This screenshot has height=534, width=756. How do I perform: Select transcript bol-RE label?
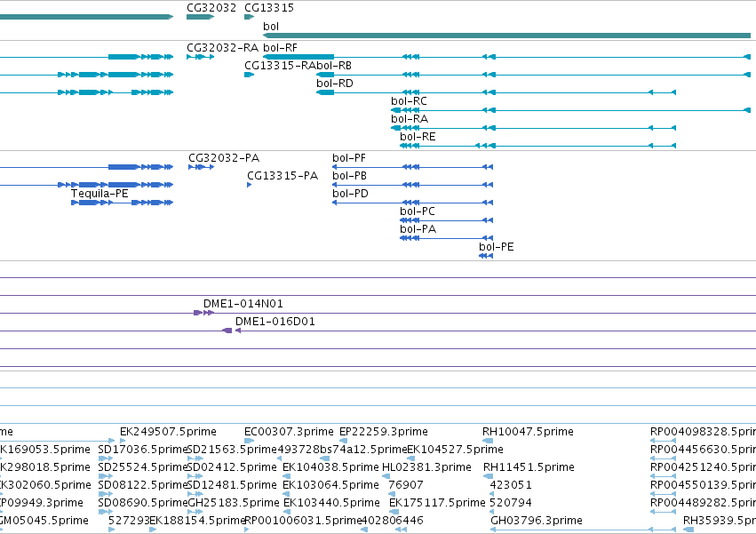(x=418, y=137)
